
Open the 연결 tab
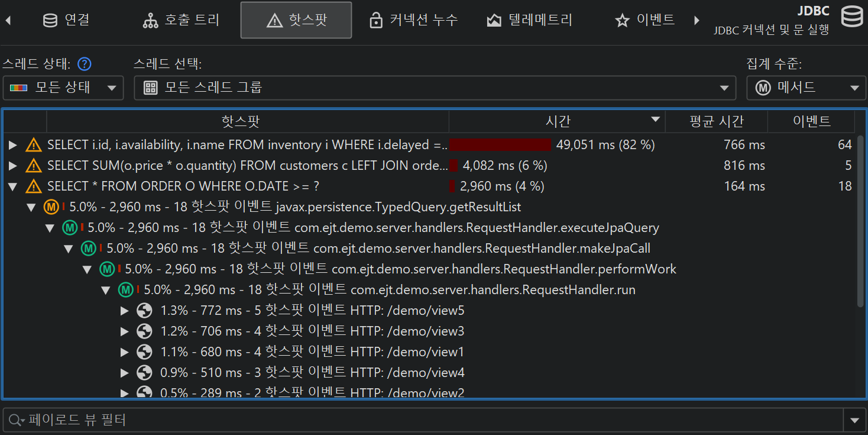pos(66,20)
